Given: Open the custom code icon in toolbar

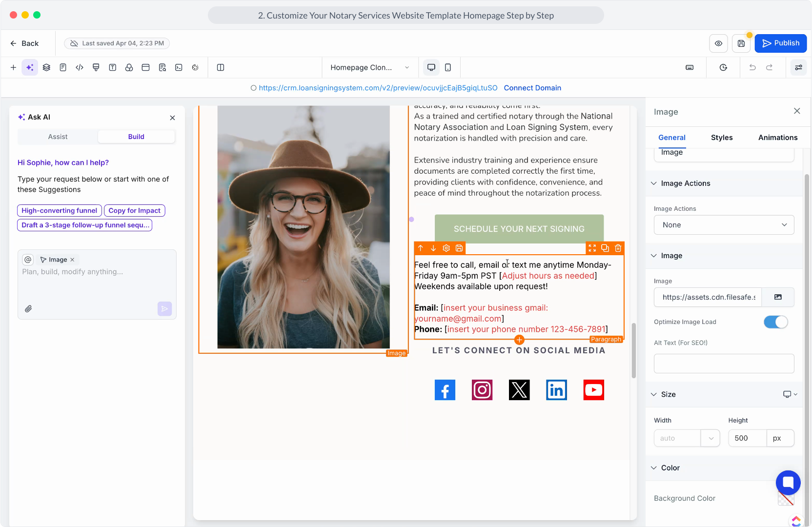Looking at the screenshot, I should pyautogui.click(x=80, y=67).
